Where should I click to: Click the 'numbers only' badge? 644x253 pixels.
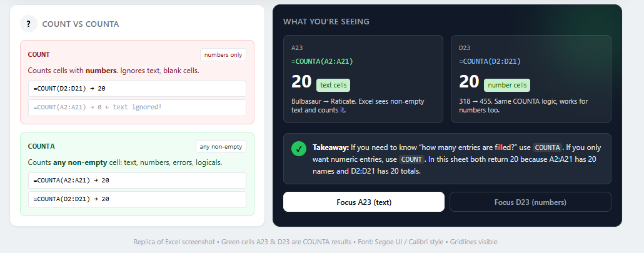tap(223, 55)
